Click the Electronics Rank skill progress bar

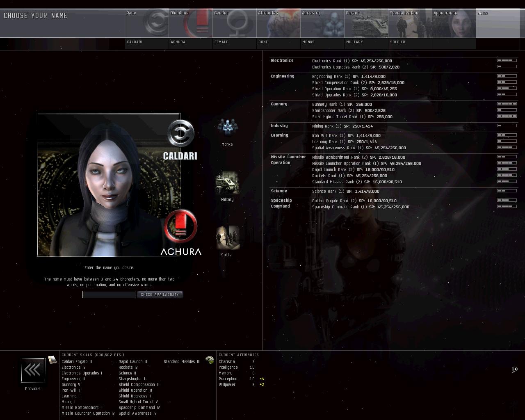(x=507, y=60)
